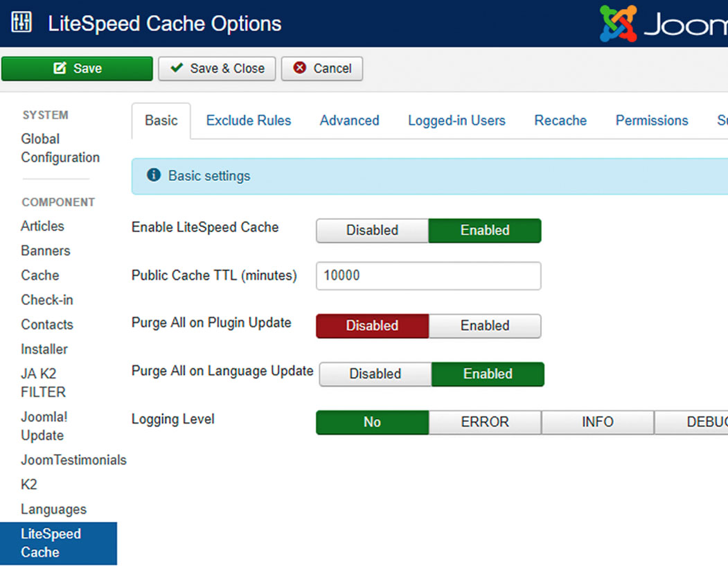Open Global Configuration in sidebar

pos(60,148)
